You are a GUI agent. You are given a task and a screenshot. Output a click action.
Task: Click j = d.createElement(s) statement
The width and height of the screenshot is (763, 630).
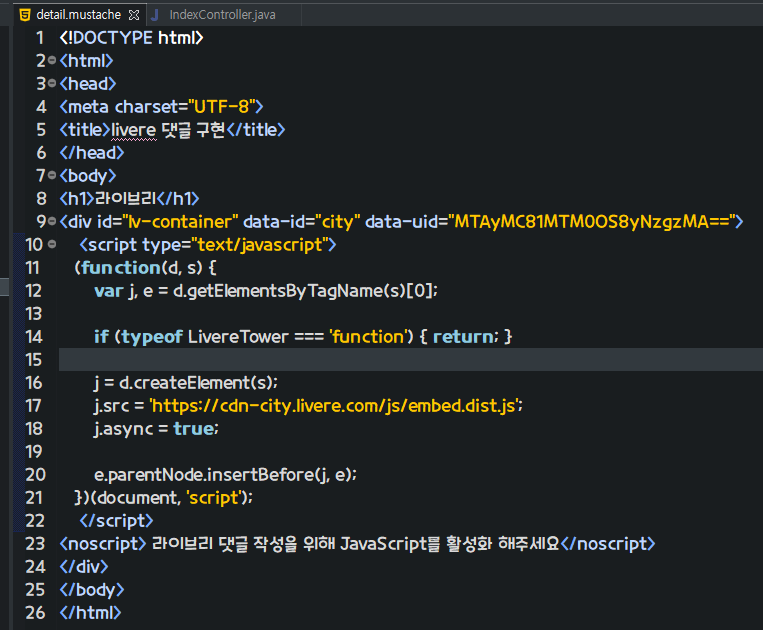pos(185,383)
